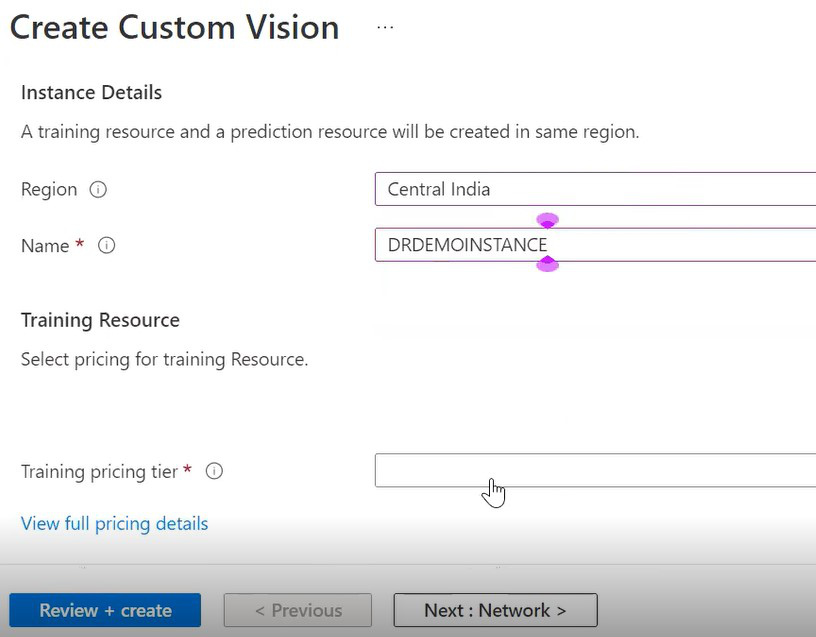Select the Instance Details section heading
The width and height of the screenshot is (816, 637).
click(91, 92)
